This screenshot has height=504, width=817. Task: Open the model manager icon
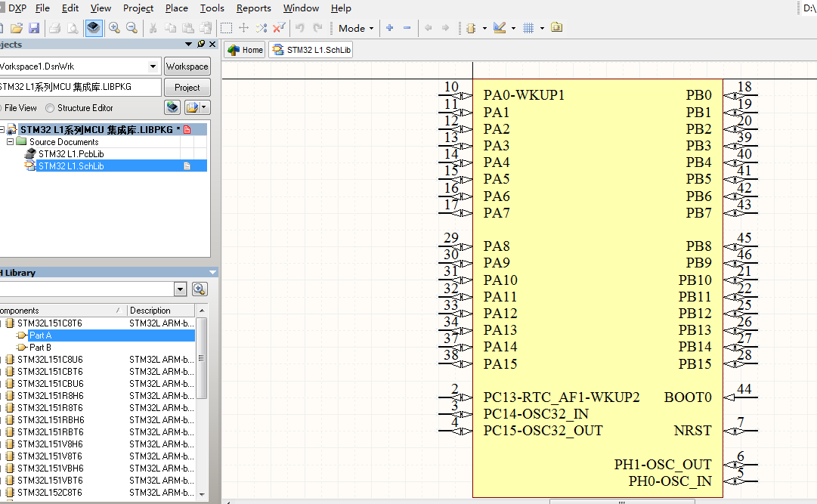556,27
